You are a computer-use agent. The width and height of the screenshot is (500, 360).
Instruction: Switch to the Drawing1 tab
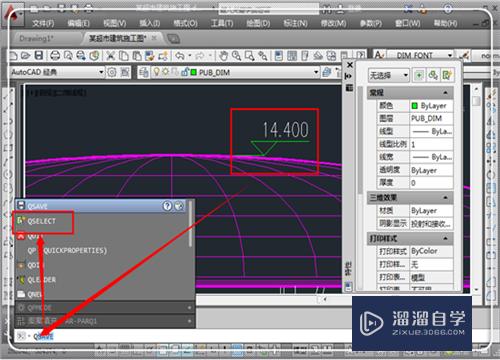[x=35, y=39]
